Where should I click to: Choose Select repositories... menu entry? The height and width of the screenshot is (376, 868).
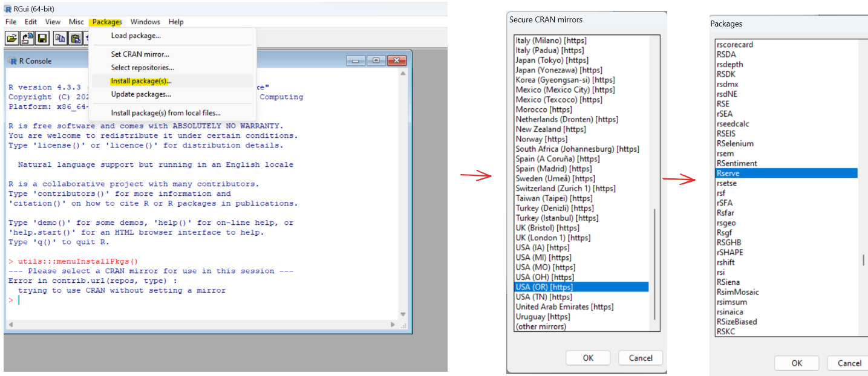coord(172,68)
